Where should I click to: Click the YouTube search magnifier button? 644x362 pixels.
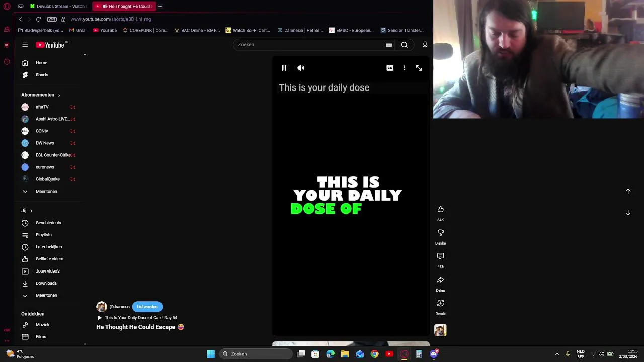click(x=405, y=45)
